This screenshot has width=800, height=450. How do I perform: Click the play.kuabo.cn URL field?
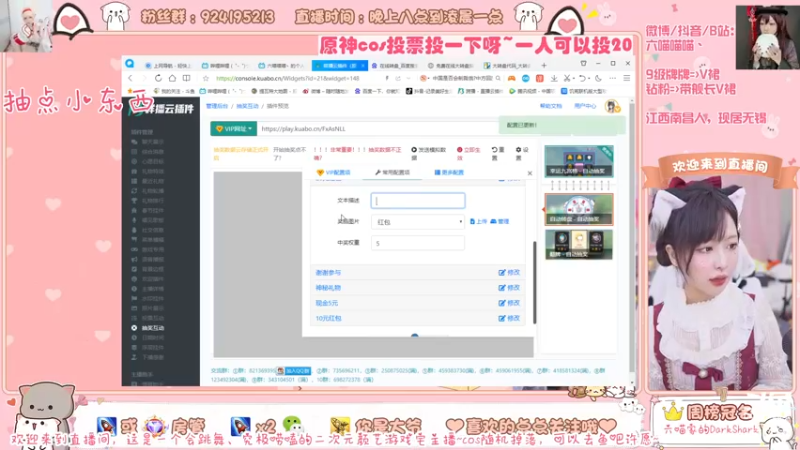click(378, 129)
